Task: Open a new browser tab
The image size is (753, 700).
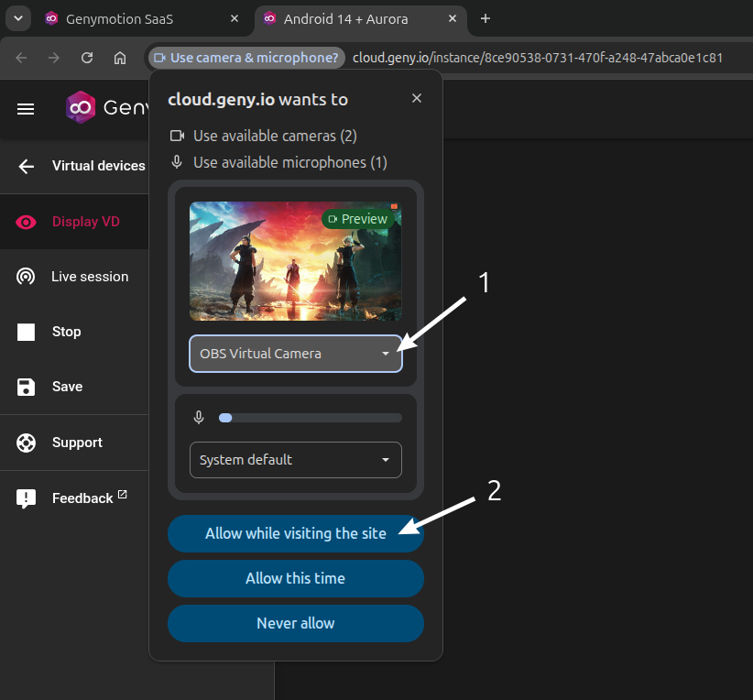Action: (x=486, y=18)
